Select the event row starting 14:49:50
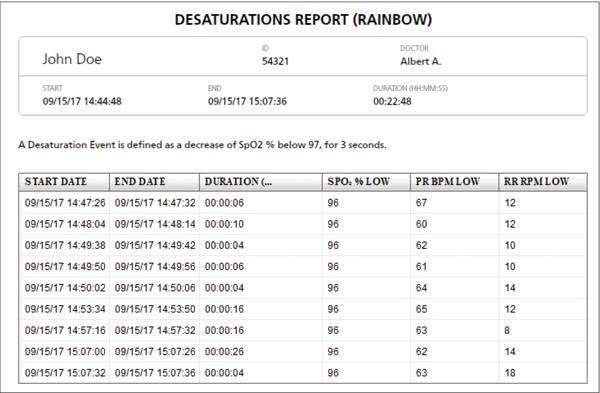 click(x=303, y=267)
